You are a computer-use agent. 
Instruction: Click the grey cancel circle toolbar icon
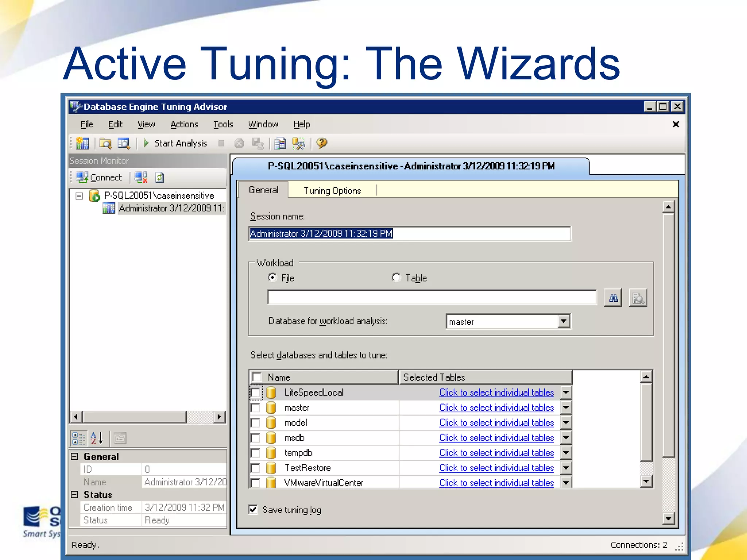239,143
